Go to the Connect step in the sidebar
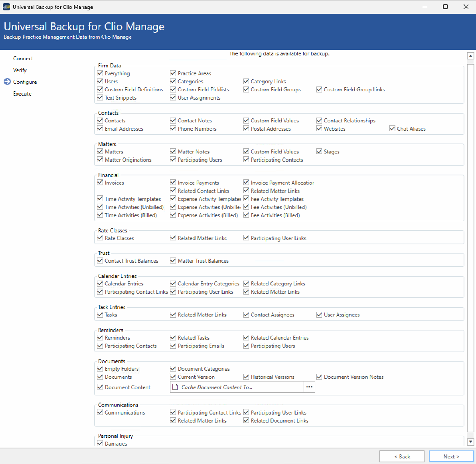476x464 pixels. [23, 58]
